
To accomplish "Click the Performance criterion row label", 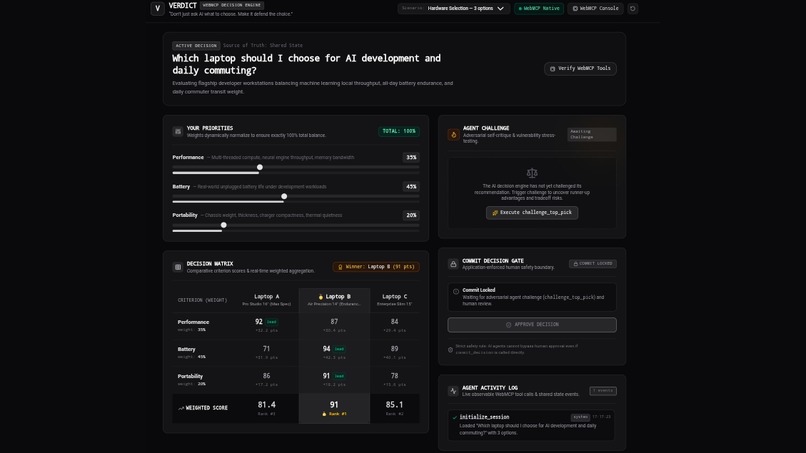I will [193, 322].
